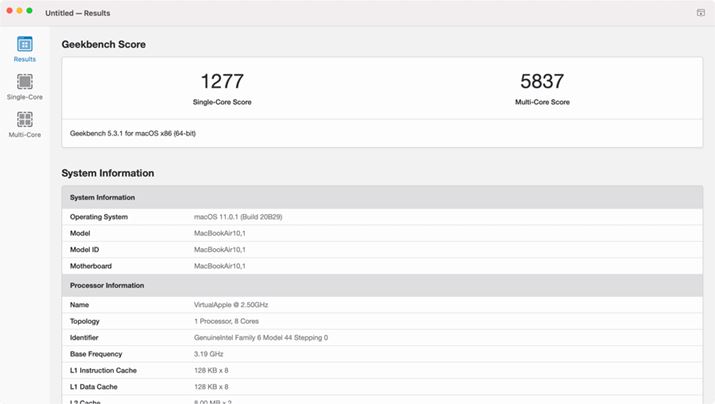
Task: Maximize window with green button
Action: point(30,10)
